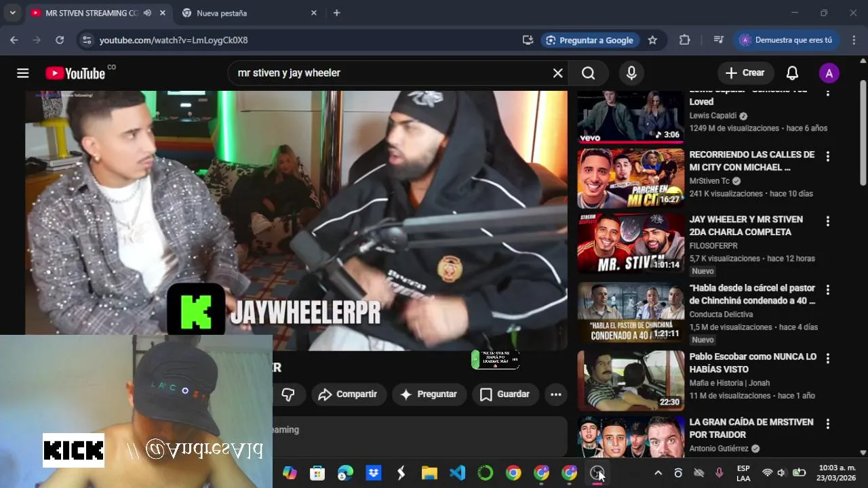The image size is (868, 488).
Task: Open more actions ellipsis under video
Action: [x=556, y=394]
